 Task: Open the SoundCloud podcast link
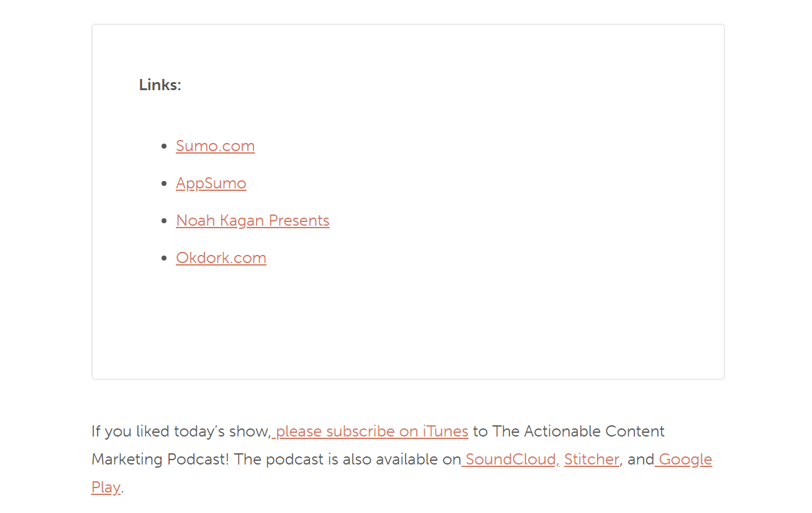point(511,460)
